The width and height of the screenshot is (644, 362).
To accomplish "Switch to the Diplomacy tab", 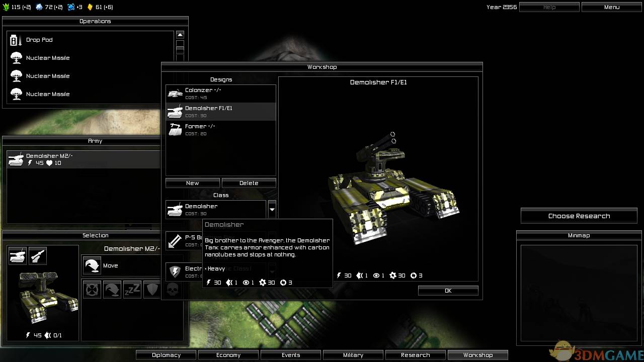I will (166, 355).
